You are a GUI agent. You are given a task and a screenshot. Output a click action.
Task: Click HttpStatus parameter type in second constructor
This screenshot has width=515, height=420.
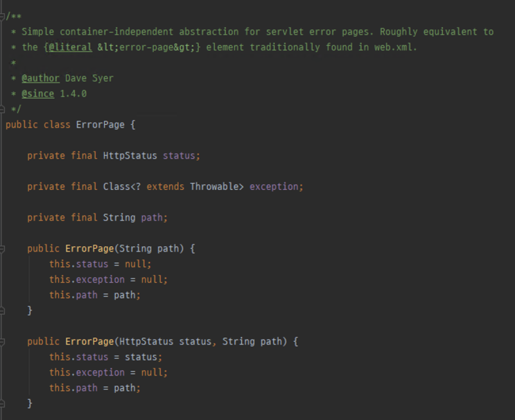[146, 342]
